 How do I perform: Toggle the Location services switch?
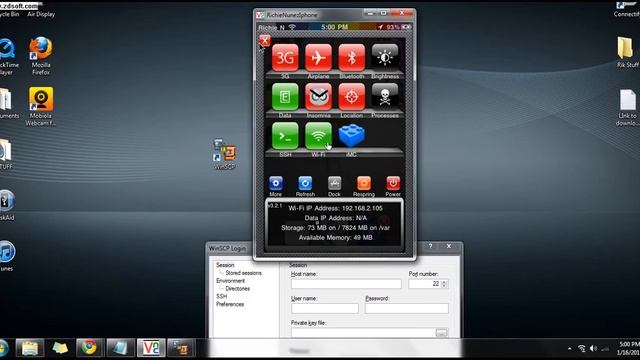tap(351, 97)
